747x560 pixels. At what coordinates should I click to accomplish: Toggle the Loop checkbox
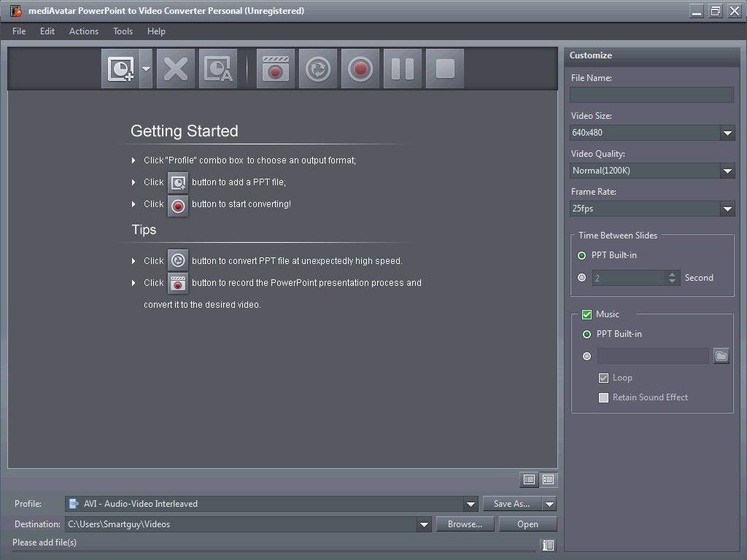(x=603, y=378)
